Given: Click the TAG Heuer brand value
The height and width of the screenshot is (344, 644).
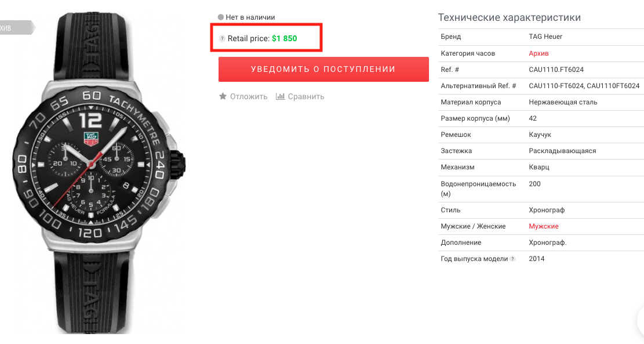Looking at the screenshot, I should point(545,37).
